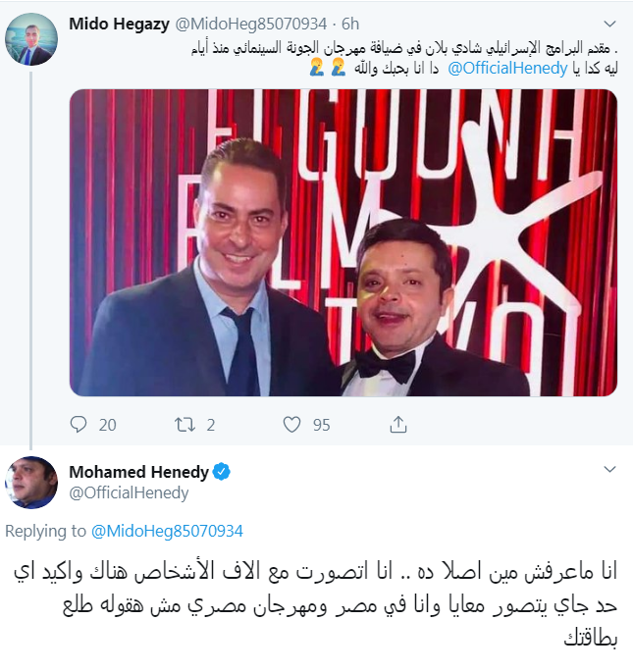Click Mohamed Henedy's blue verified badge

tap(222, 472)
